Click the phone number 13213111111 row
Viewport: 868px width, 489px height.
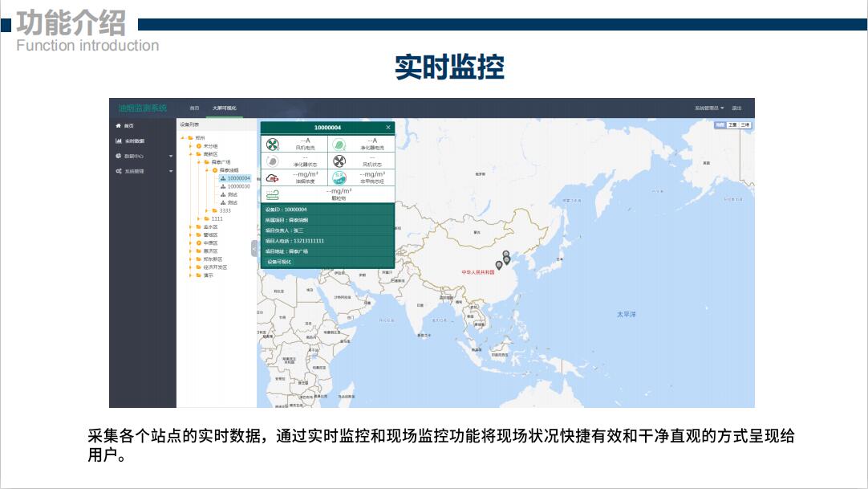[x=328, y=241]
